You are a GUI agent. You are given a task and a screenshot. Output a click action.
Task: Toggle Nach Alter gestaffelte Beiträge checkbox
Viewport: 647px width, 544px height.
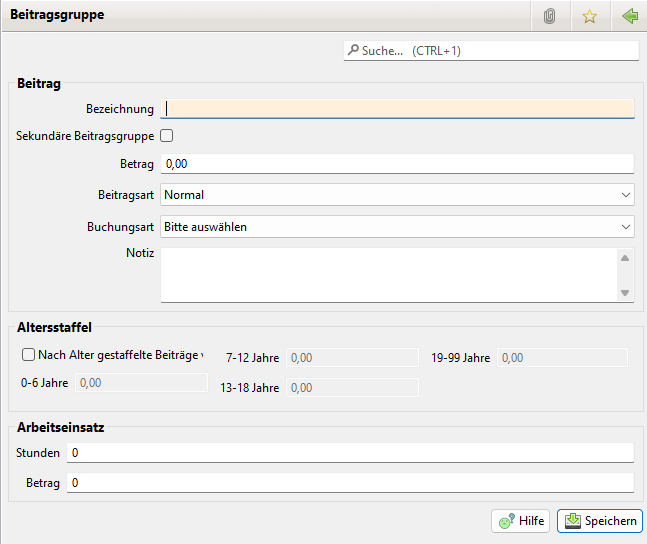28,354
